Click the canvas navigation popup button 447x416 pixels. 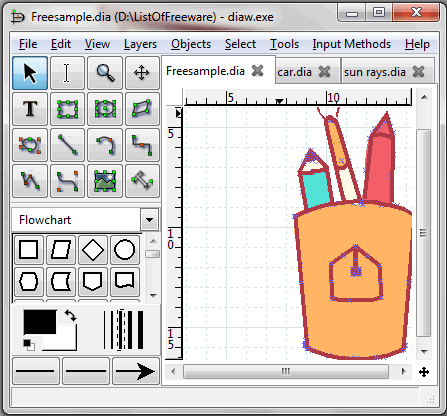pyautogui.click(x=424, y=372)
